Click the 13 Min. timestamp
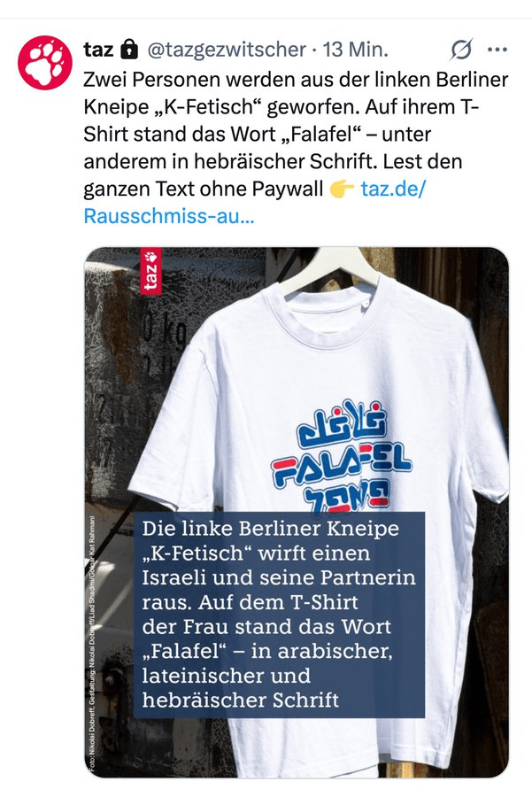Image resolution: width=532 pixels, height=797 pixels. coord(355,50)
